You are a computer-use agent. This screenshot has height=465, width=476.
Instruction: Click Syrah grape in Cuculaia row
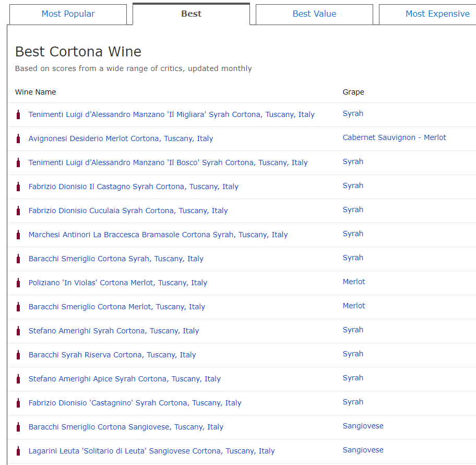(x=353, y=210)
